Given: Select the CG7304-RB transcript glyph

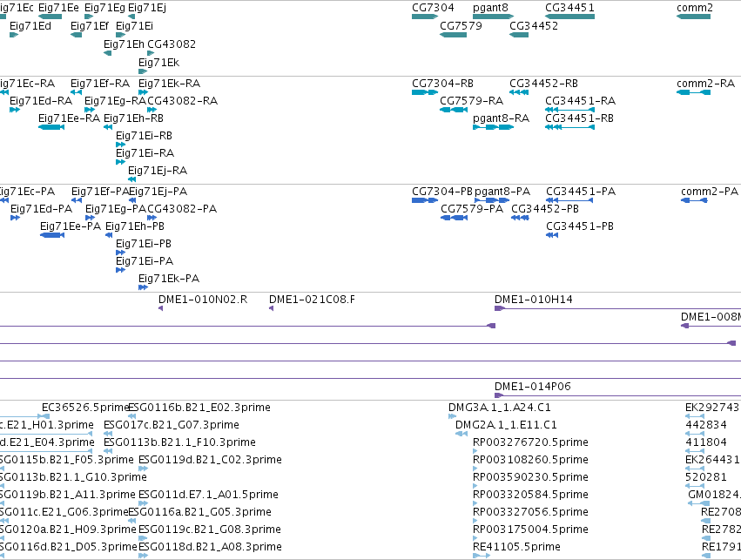Looking at the screenshot, I should click(425, 92).
